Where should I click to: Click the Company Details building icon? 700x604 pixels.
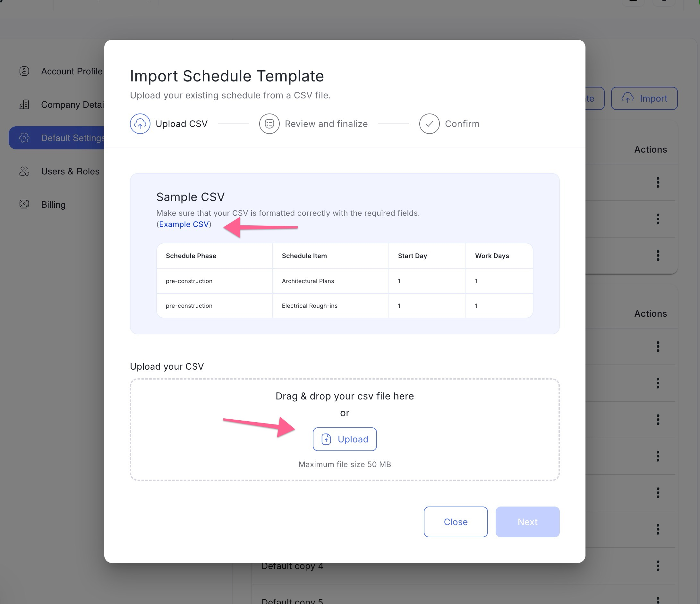click(24, 105)
